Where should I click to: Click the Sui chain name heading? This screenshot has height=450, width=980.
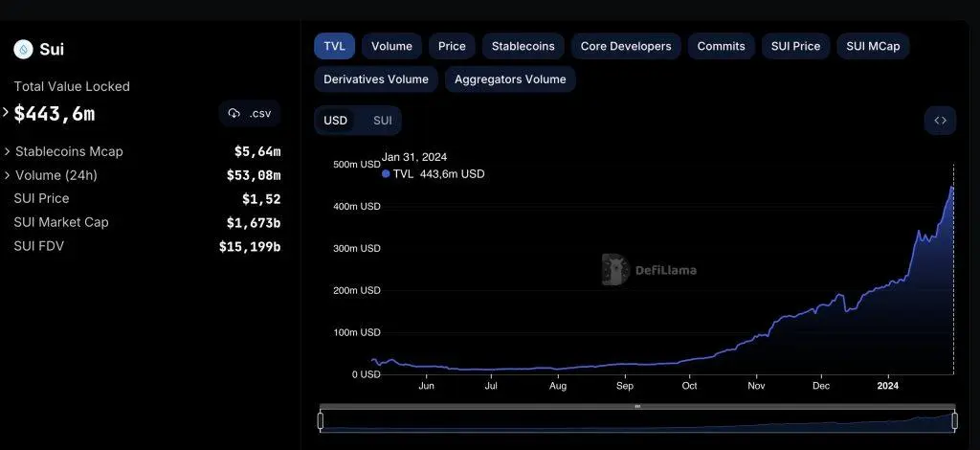pos(52,50)
